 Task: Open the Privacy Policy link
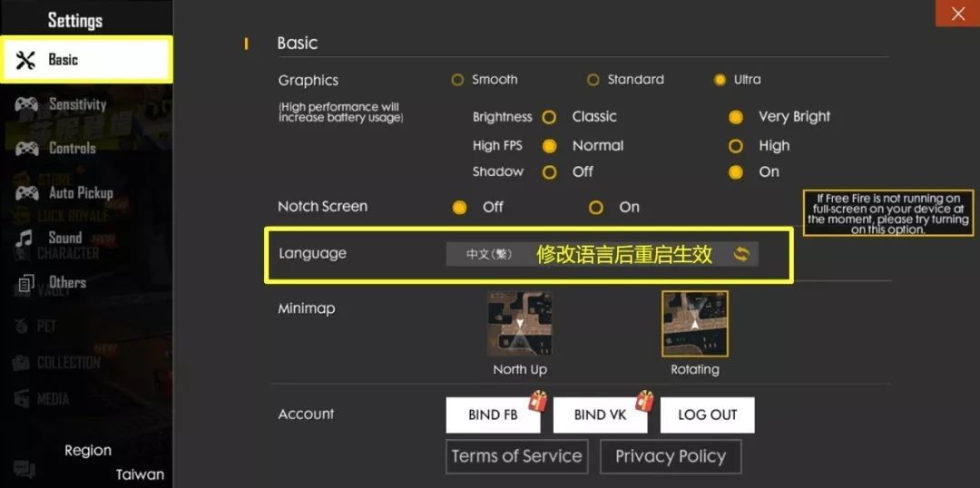pos(671,456)
